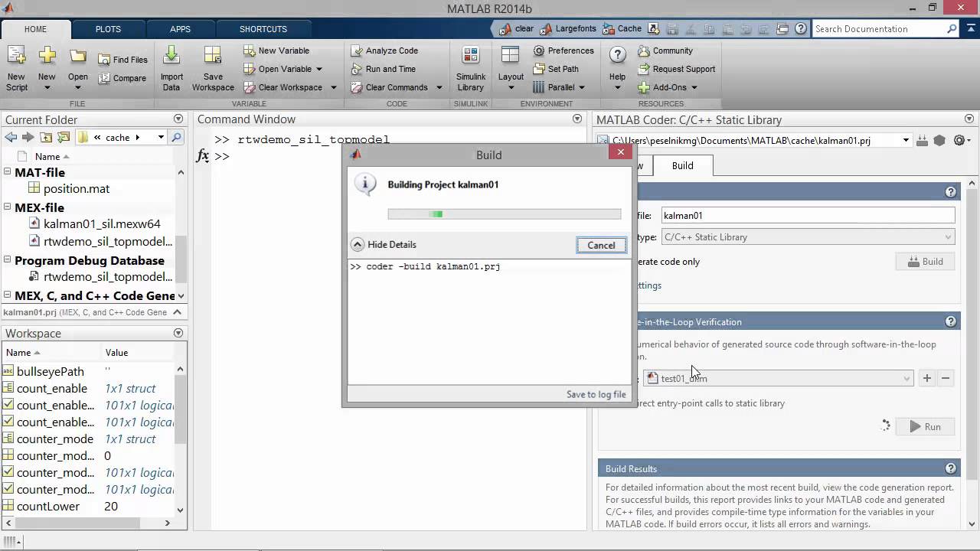
Task: Expand the Clear Workspace options arrow
Action: point(333,87)
